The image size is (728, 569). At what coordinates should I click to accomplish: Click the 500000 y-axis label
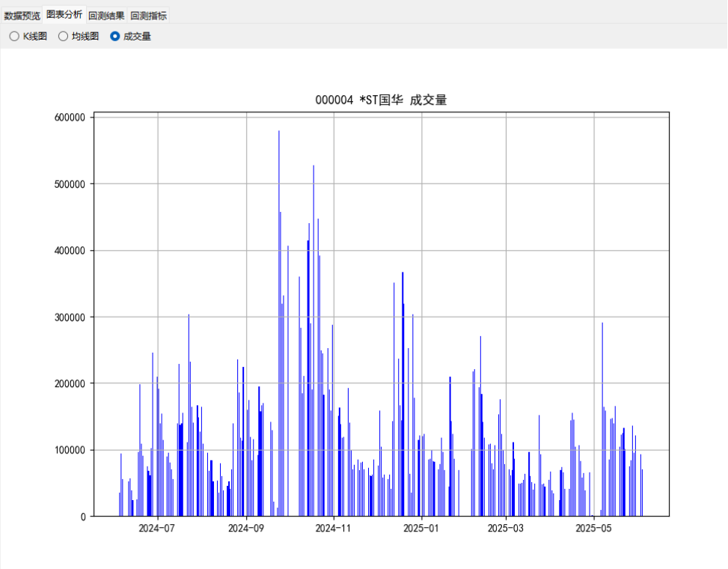pos(70,184)
